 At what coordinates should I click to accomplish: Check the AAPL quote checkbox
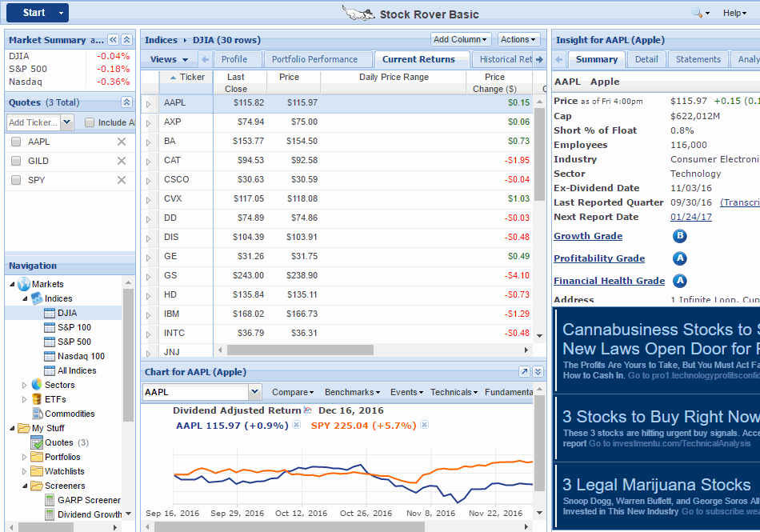(x=16, y=142)
